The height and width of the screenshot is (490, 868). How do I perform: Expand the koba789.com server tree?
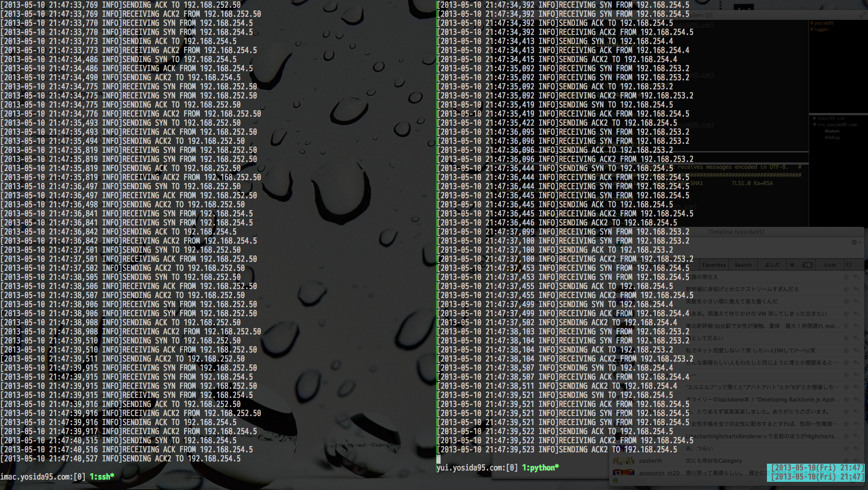[815, 118]
